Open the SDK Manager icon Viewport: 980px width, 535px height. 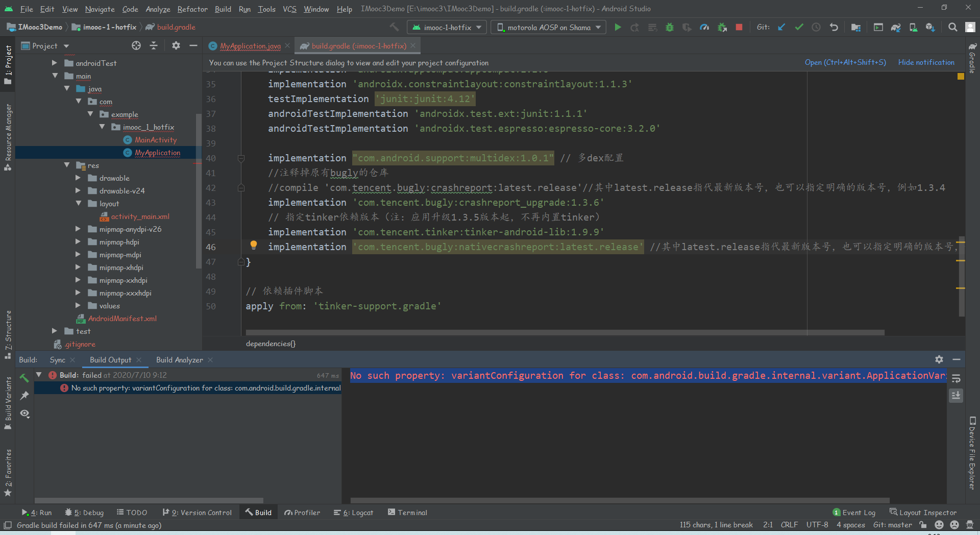coord(930,27)
